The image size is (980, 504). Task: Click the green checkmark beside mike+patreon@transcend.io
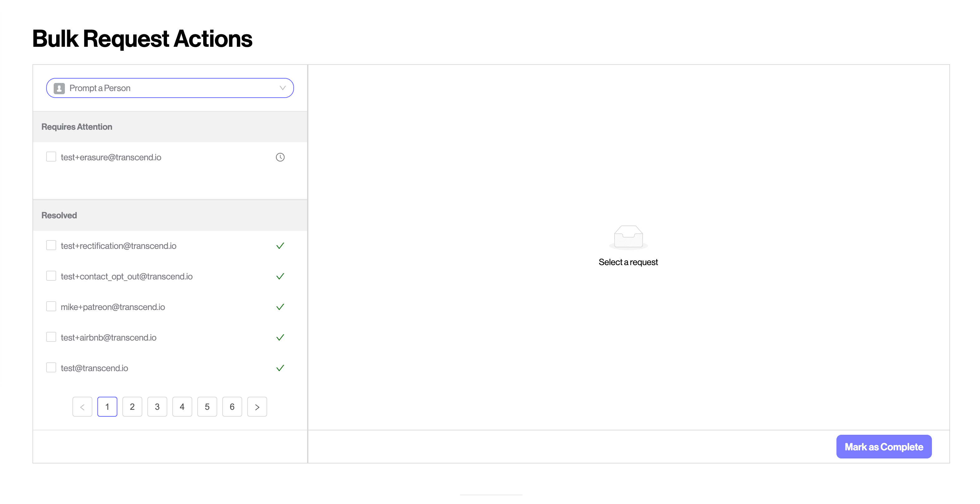[x=280, y=307]
